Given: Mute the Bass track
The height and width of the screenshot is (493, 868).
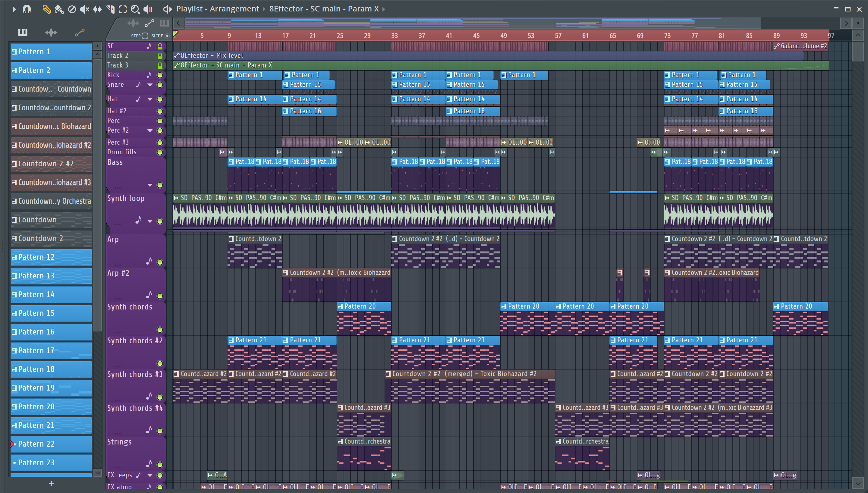Looking at the screenshot, I should pyautogui.click(x=160, y=185).
